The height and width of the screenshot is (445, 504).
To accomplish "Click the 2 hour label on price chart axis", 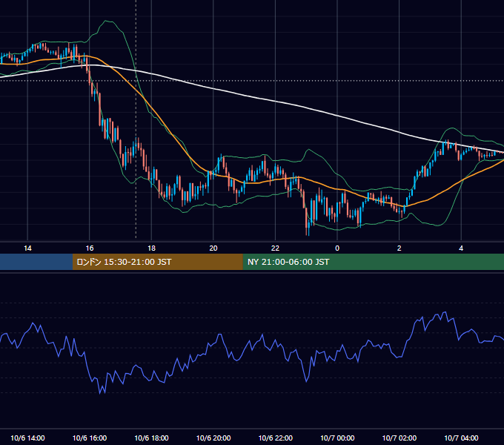I will pos(399,248).
